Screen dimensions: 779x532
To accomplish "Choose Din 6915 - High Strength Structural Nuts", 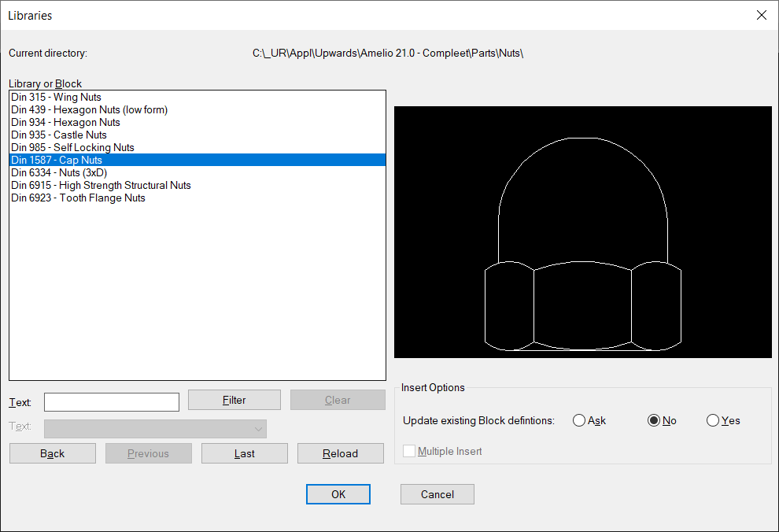I will pyautogui.click(x=198, y=185).
